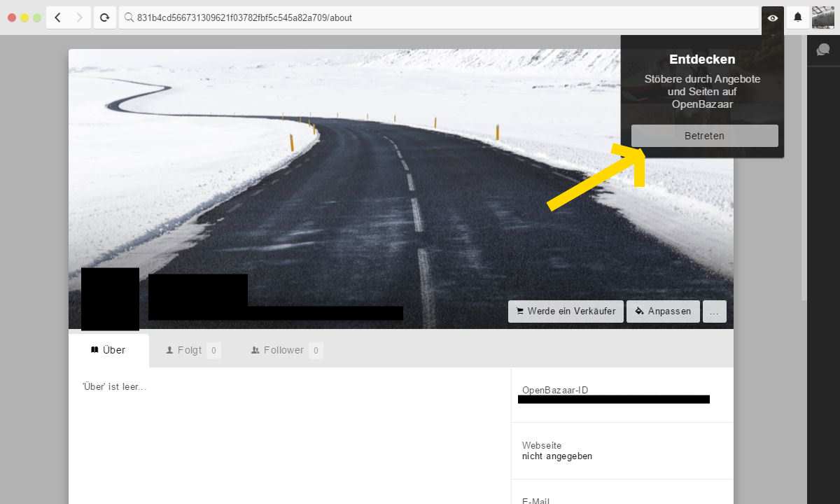
Task: Open the chat sidebar speech bubble icon
Action: [823, 50]
